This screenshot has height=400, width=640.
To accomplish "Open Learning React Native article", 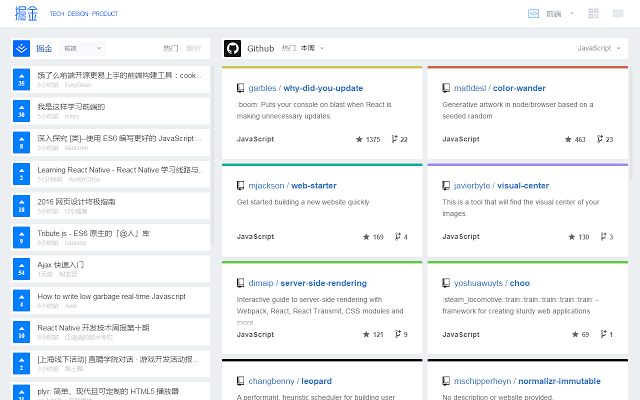I will point(120,170).
